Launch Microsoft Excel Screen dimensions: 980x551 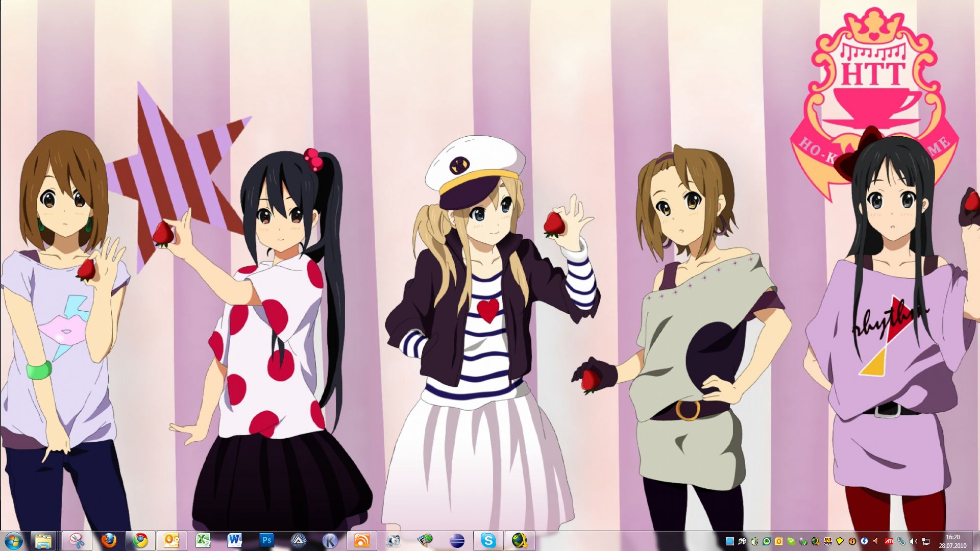(x=204, y=540)
